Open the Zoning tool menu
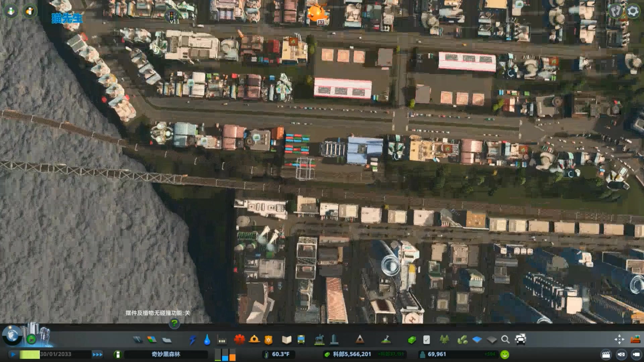The image size is (644, 362). pos(152,340)
